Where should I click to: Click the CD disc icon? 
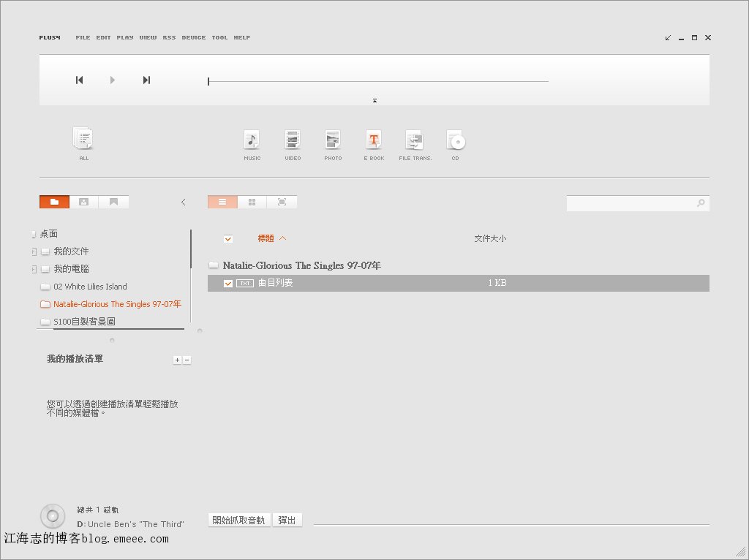point(53,516)
